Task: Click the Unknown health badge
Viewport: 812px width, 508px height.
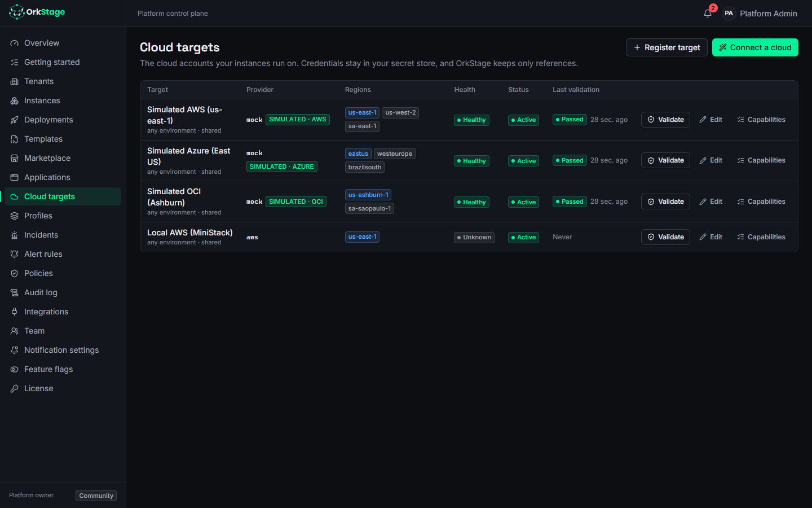Action: point(474,237)
